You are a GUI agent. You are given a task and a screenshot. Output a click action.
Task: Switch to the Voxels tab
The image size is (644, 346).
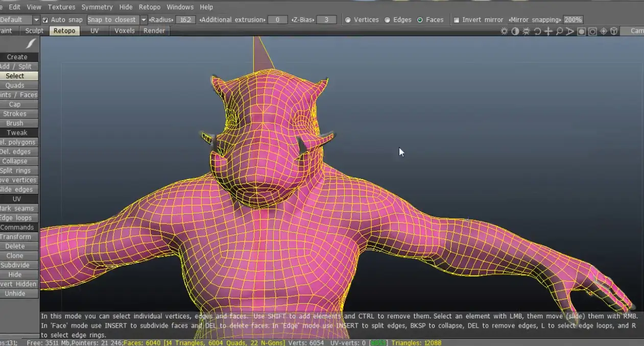124,31
